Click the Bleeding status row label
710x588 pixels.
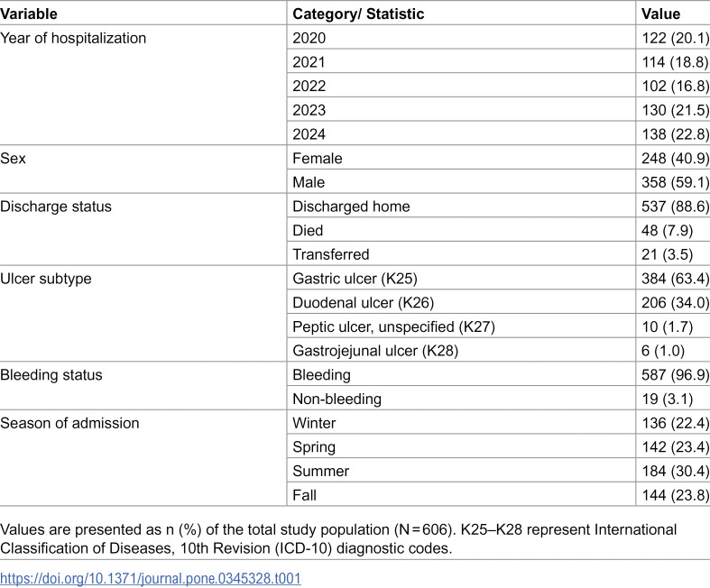pos(51,375)
